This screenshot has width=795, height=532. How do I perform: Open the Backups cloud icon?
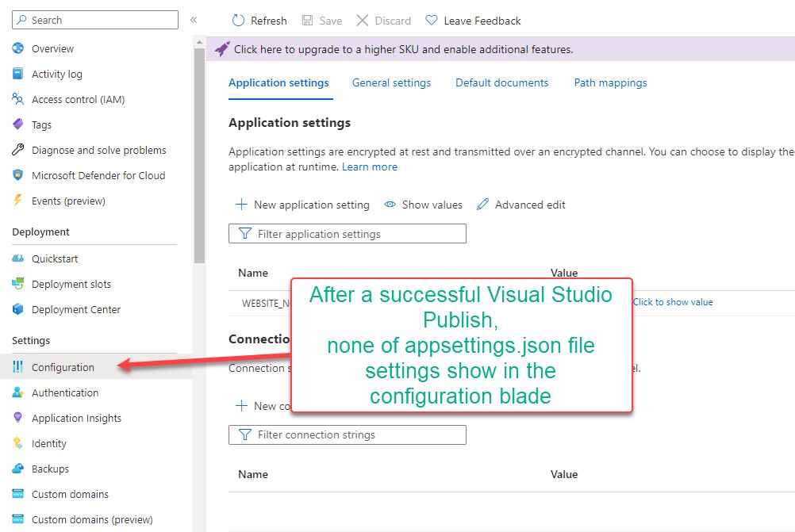17,468
